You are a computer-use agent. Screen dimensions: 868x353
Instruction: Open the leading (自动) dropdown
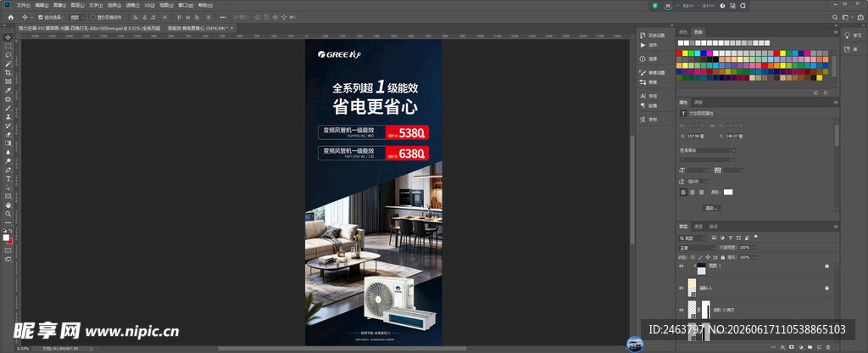click(706, 182)
